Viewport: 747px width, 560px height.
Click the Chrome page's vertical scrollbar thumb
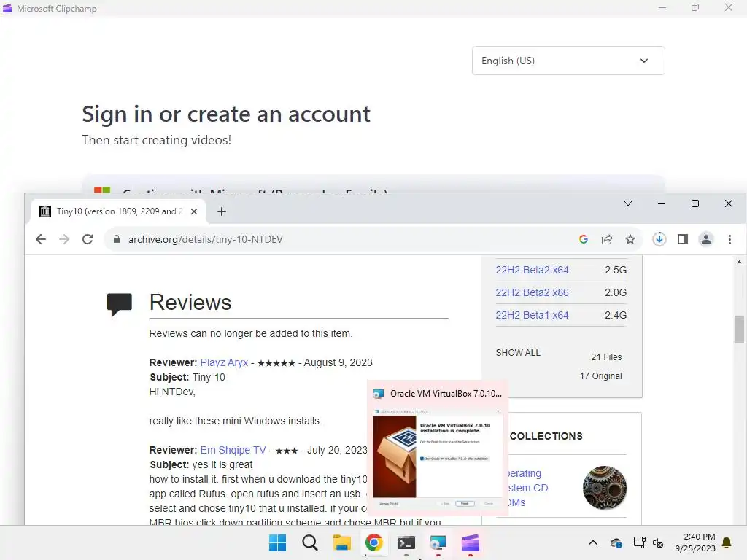pyautogui.click(x=739, y=330)
